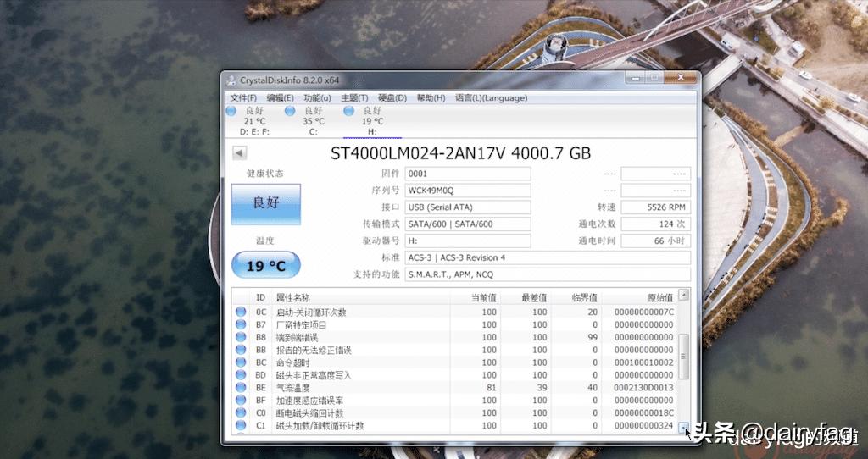
Task: Open the 主题(T) menu
Action: pyautogui.click(x=354, y=98)
